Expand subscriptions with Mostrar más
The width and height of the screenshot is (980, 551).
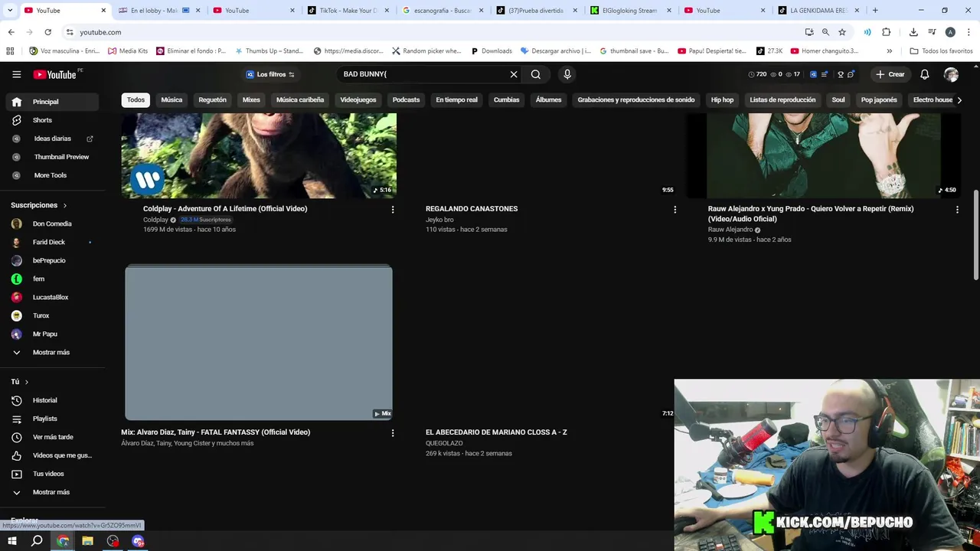point(51,352)
